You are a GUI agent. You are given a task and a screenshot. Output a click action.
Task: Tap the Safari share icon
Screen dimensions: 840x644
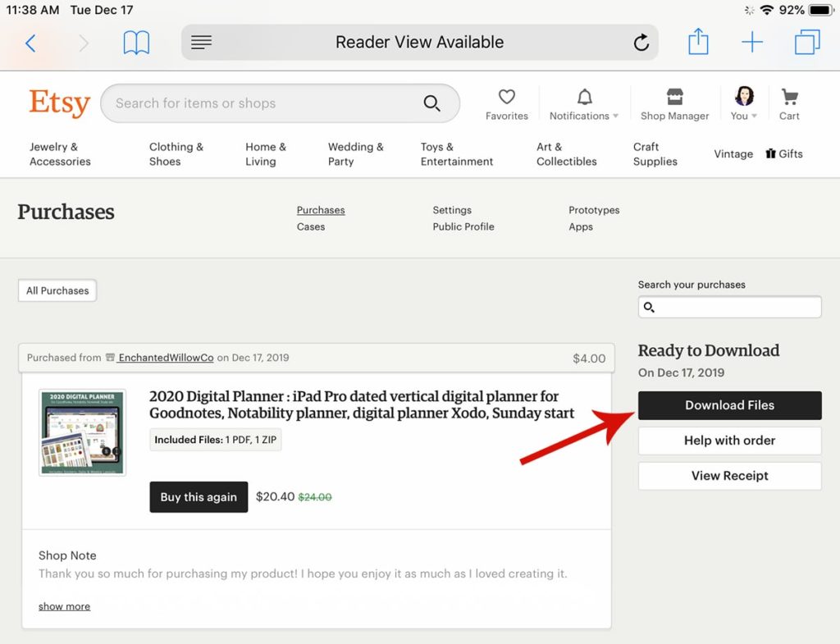point(698,42)
